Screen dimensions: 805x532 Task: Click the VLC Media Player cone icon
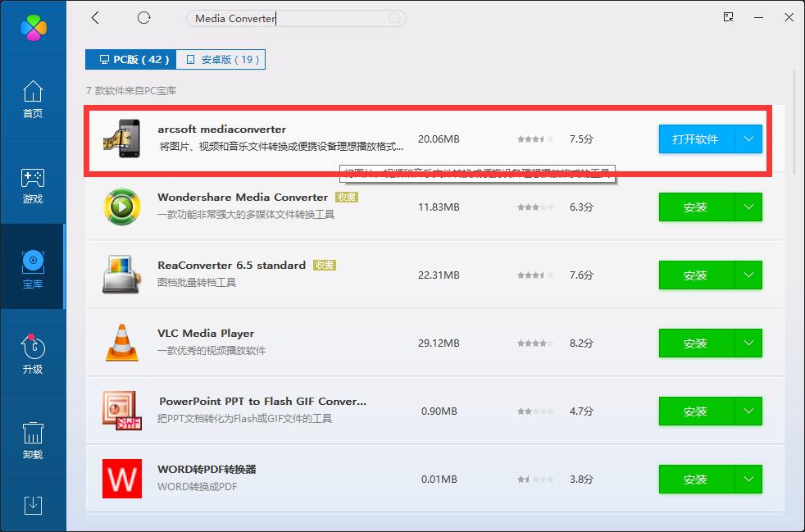tap(121, 343)
